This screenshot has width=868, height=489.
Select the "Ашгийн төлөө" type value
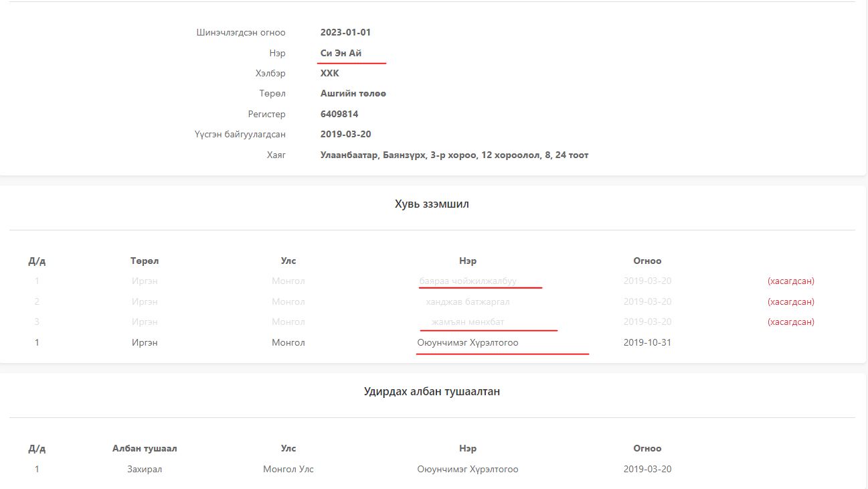353,93
